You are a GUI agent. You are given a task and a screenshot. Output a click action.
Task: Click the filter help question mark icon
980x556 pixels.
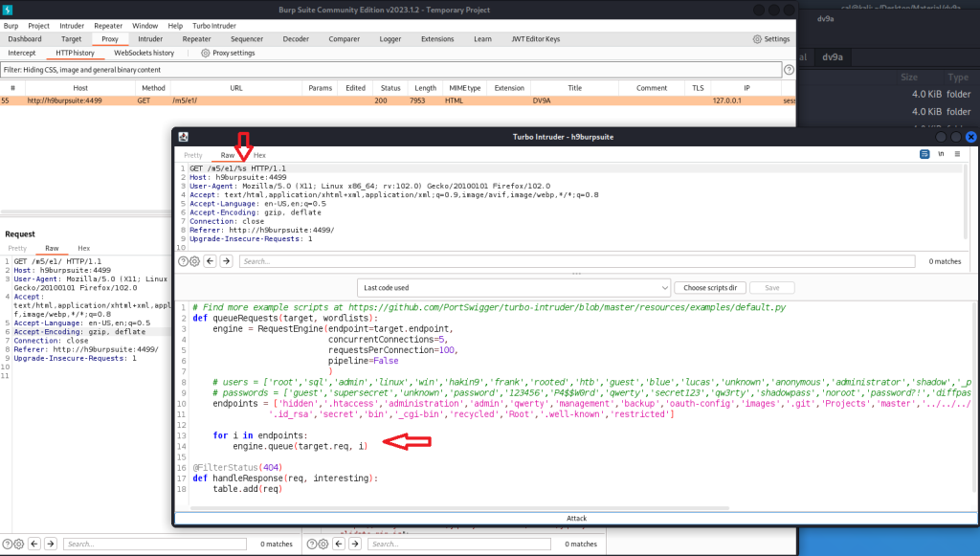pyautogui.click(x=789, y=70)
